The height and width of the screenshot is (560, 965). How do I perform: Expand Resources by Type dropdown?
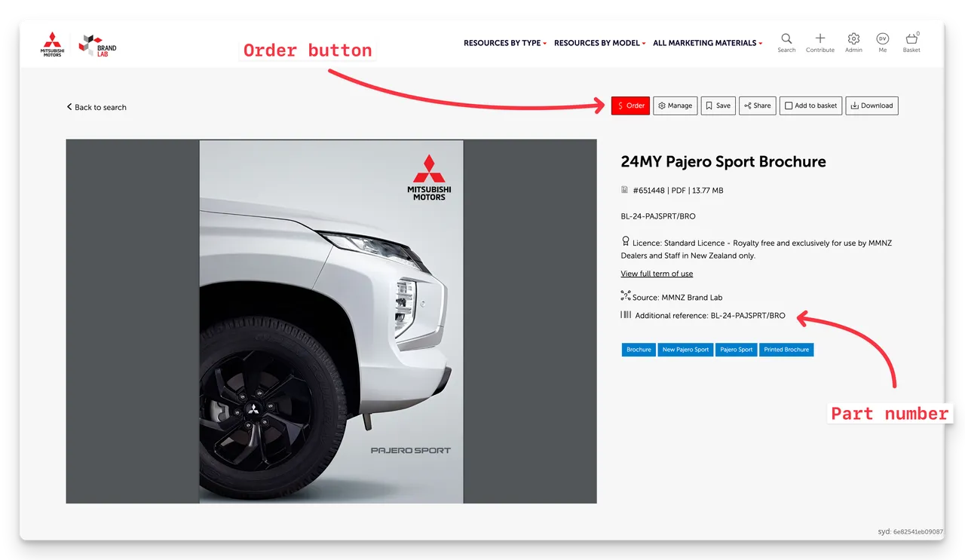coord(504,43)
